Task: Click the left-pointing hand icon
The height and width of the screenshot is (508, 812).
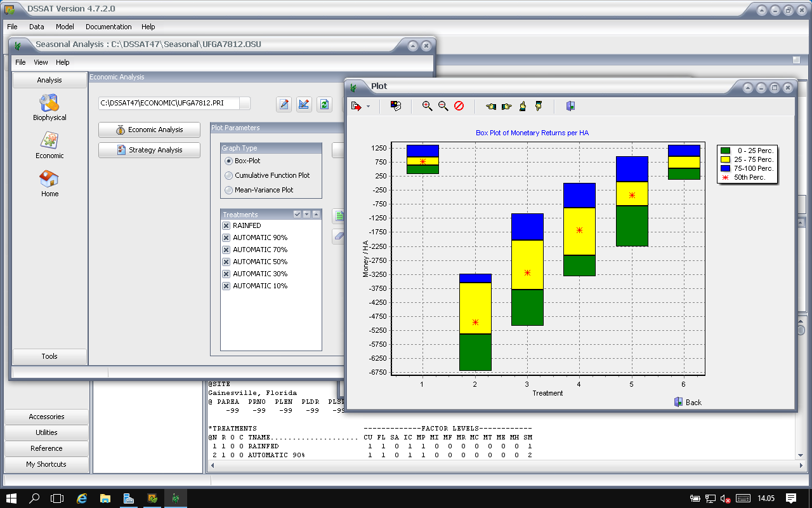Action: 490,106
